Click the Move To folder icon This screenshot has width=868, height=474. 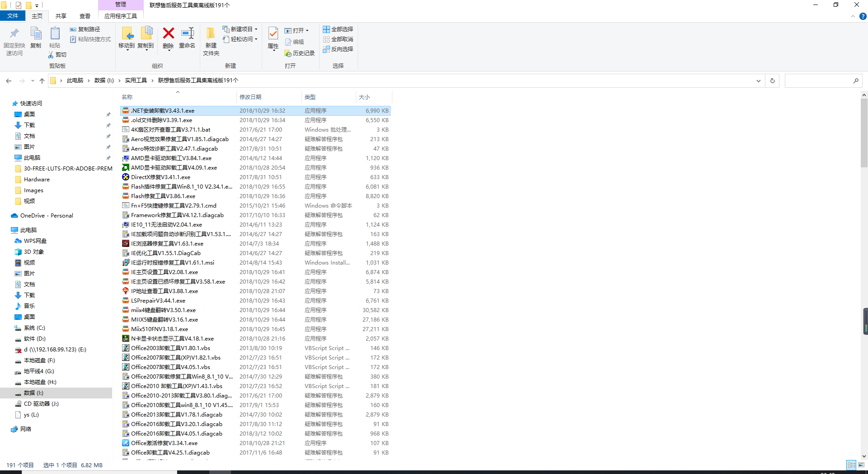[x=127, y=34]
